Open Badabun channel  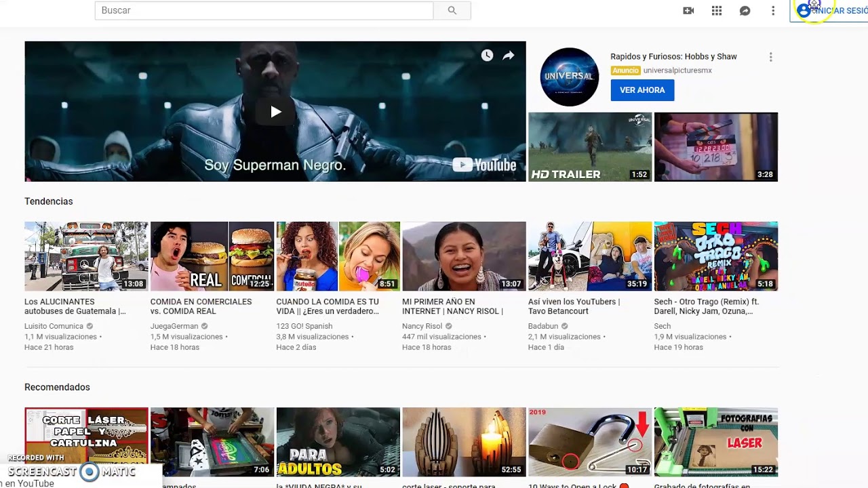click(x=544, y=326)
